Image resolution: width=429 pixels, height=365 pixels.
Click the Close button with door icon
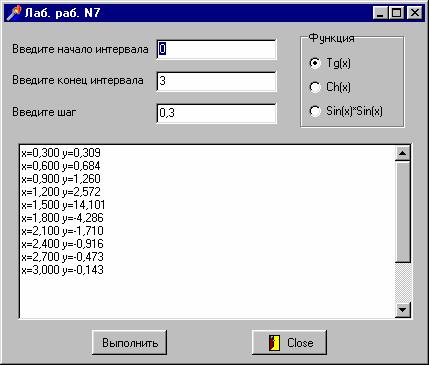(x=289, y=343)
